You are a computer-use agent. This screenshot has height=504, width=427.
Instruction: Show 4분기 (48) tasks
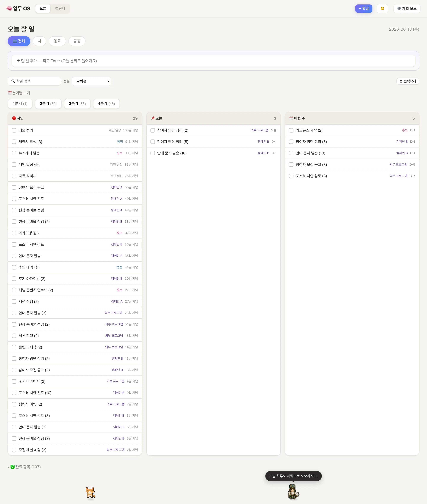click(x=106, y=104)
